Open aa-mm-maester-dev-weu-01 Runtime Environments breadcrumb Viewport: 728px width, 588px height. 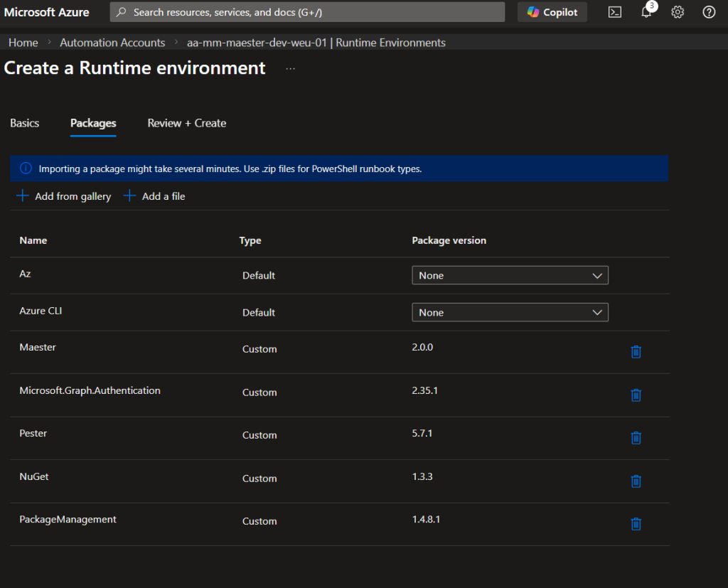(316, 43)
